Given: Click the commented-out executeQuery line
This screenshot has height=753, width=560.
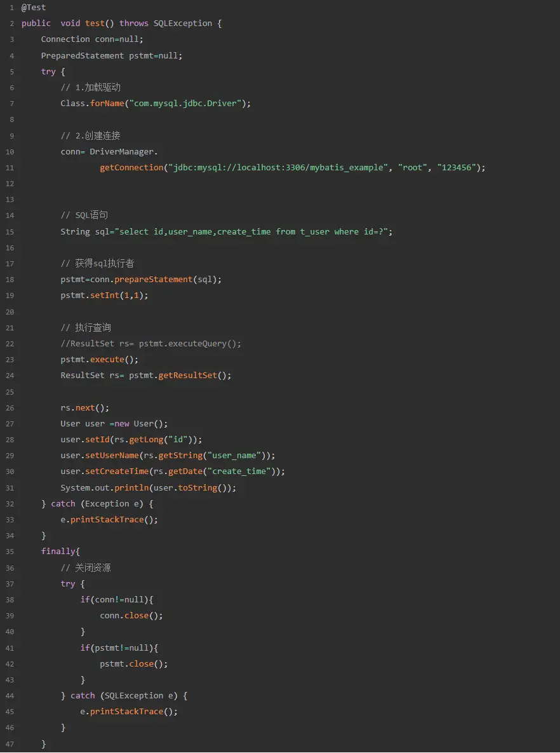Looking at the screenshot, I should (151, 344).
